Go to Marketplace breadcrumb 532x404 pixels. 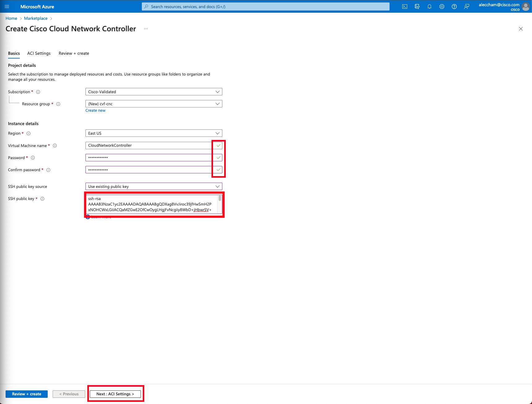36,18
